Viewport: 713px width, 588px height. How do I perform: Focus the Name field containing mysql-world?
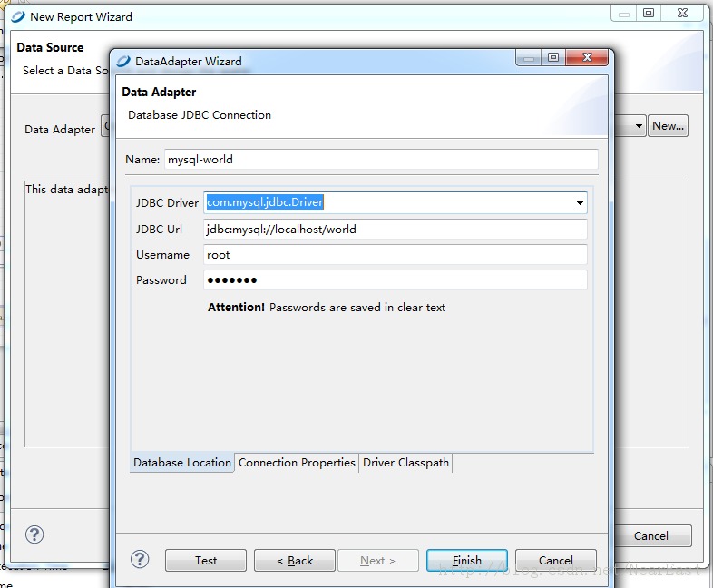click(x=381, y=160)
